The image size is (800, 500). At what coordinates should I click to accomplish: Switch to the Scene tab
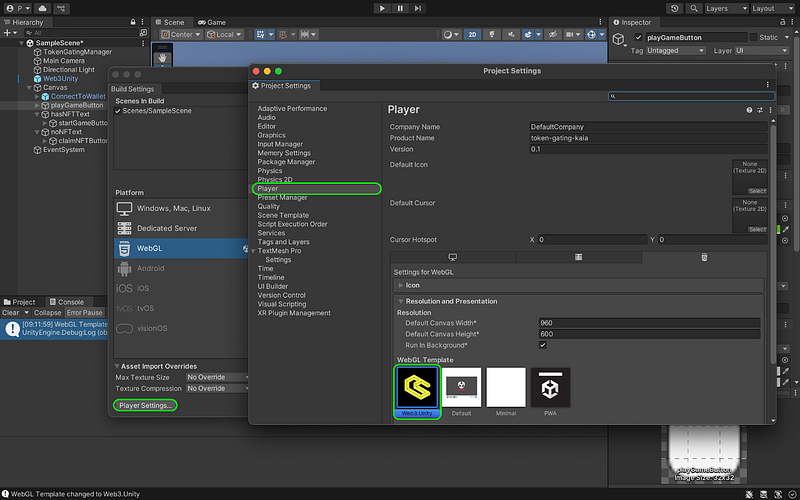(x=169, y=22)
